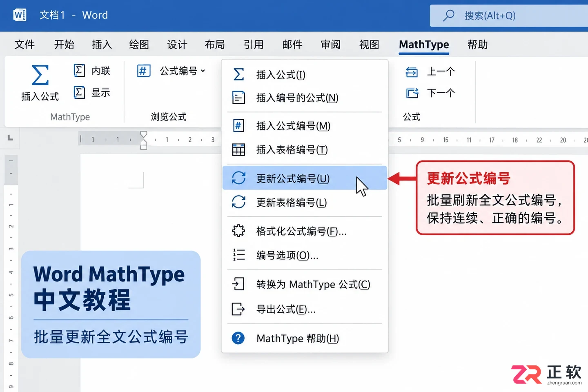Choose 导出公式(E)... from the menu
The image size is (588, 392).
(305, 309)
